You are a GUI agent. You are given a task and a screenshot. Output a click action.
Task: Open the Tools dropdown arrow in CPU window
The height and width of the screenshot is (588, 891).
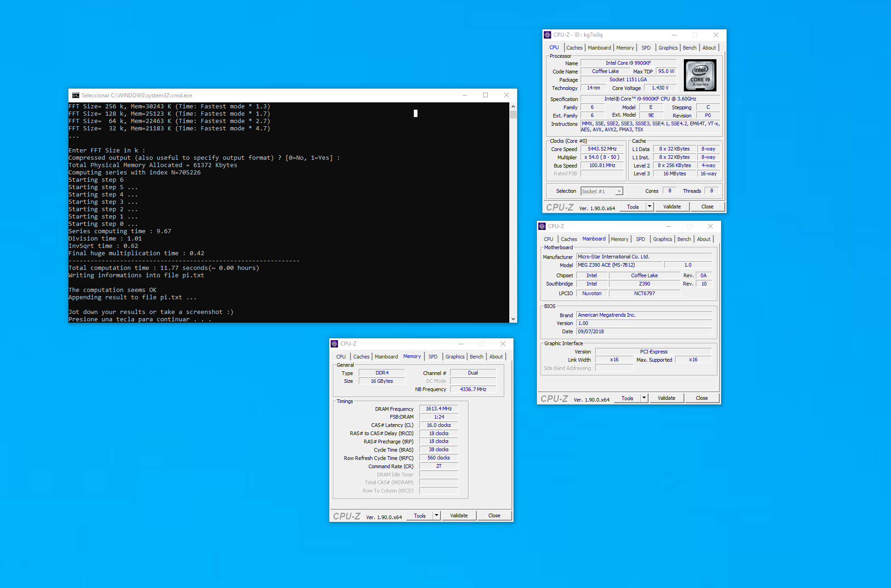coord(649,207)
